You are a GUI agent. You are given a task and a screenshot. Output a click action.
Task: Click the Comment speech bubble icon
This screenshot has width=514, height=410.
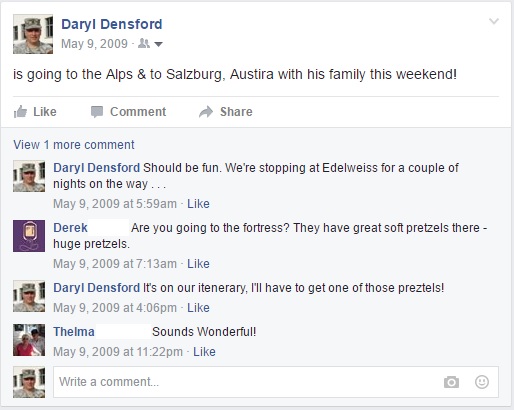point(97,112)
